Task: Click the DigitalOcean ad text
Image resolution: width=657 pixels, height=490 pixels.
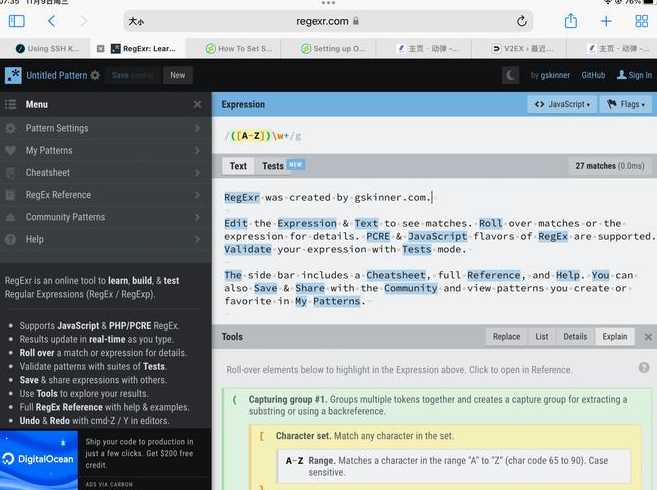Action: (139, 454)
